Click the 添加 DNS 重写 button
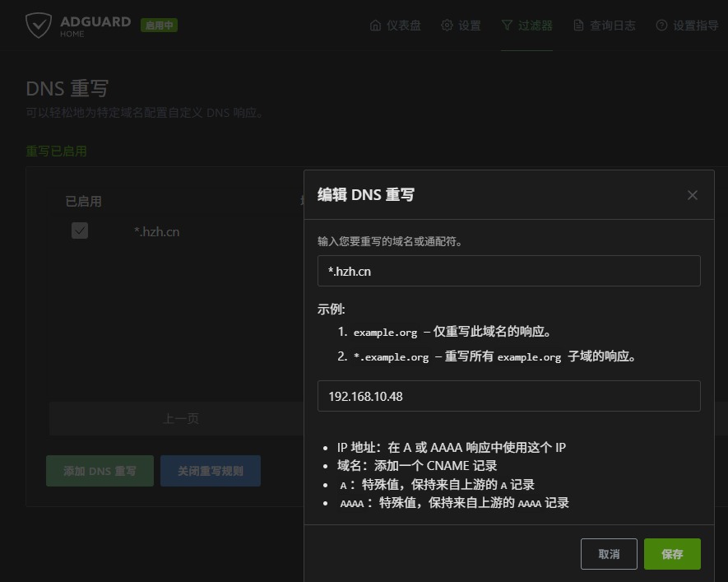Image resolution: width=728 pixels, height=582 pixels. [x=100, y=471]
